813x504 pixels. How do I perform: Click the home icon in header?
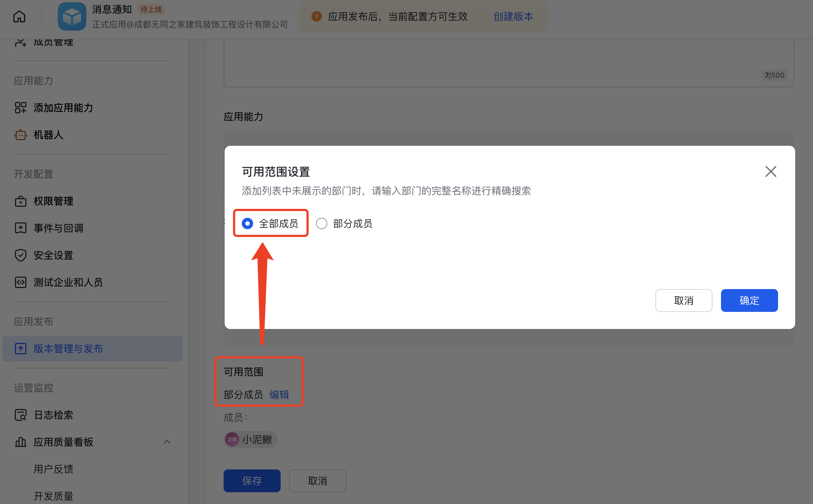coord(19,16)
